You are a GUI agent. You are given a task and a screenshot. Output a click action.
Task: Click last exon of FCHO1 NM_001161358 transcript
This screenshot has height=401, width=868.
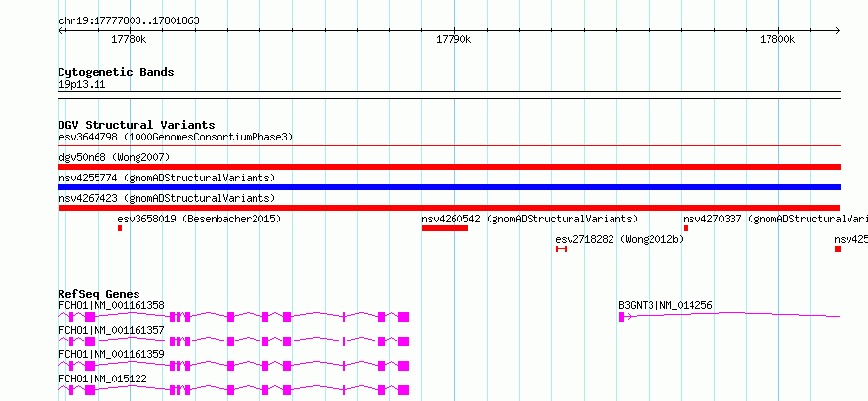coord(403,317)
